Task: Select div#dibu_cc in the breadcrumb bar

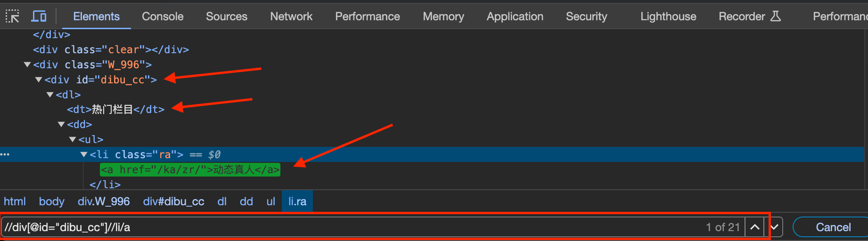Action: [173, 201]
